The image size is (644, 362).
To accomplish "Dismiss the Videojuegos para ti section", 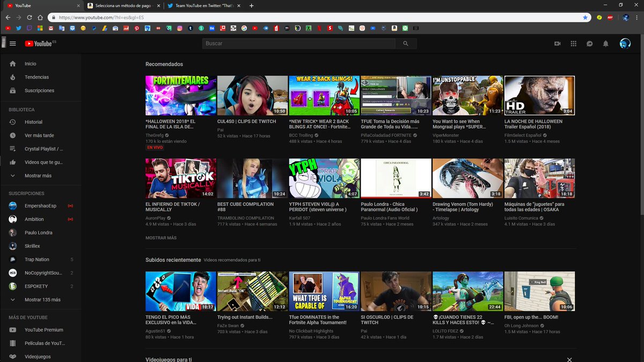I will [x=569, y=359].
